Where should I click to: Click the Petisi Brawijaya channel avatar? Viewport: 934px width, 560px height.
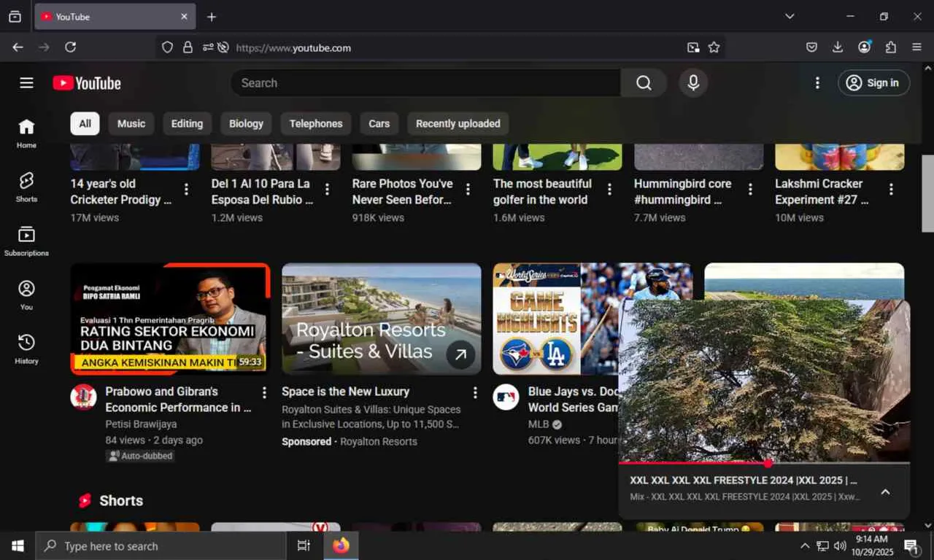(83, 397)
